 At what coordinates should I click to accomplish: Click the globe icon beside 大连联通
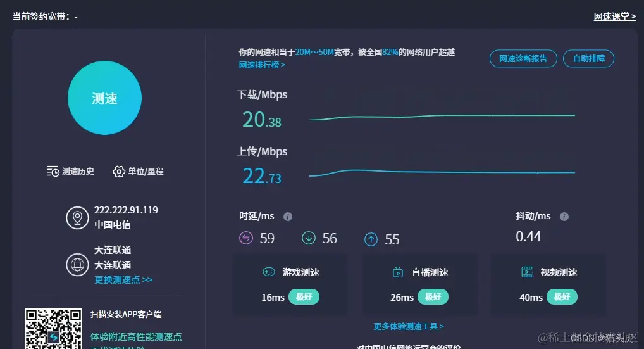click(77, 265)
